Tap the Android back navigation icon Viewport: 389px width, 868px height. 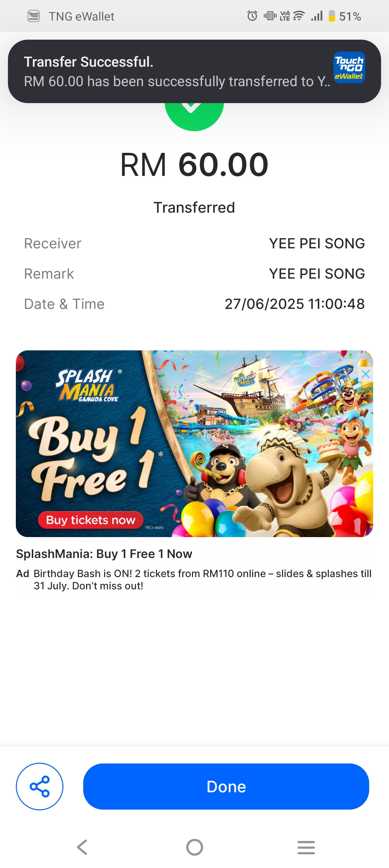coord(82,847)
